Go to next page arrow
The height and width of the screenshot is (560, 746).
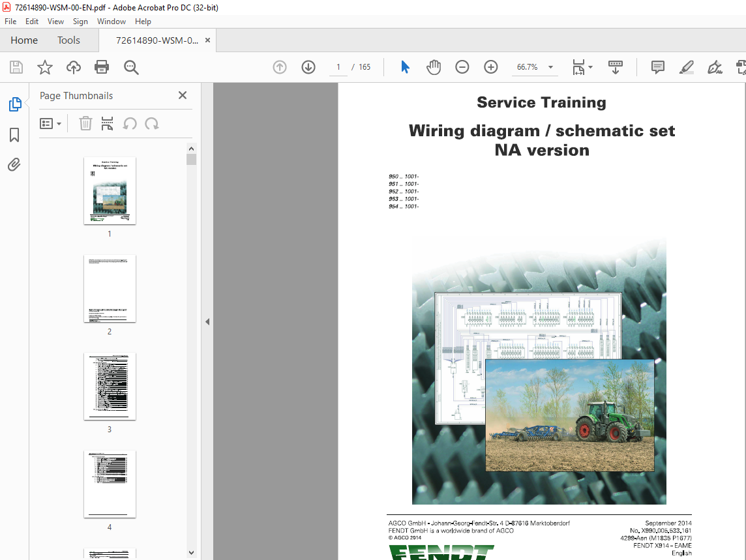[308, 67]
